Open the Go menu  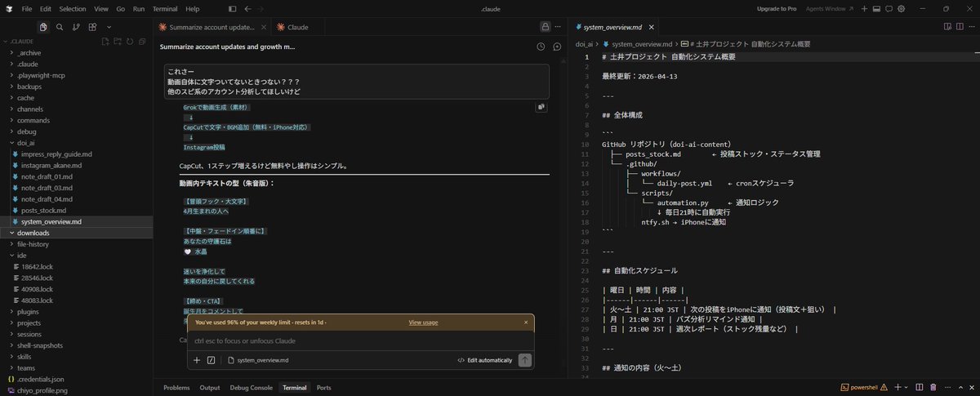coord(121,8)
